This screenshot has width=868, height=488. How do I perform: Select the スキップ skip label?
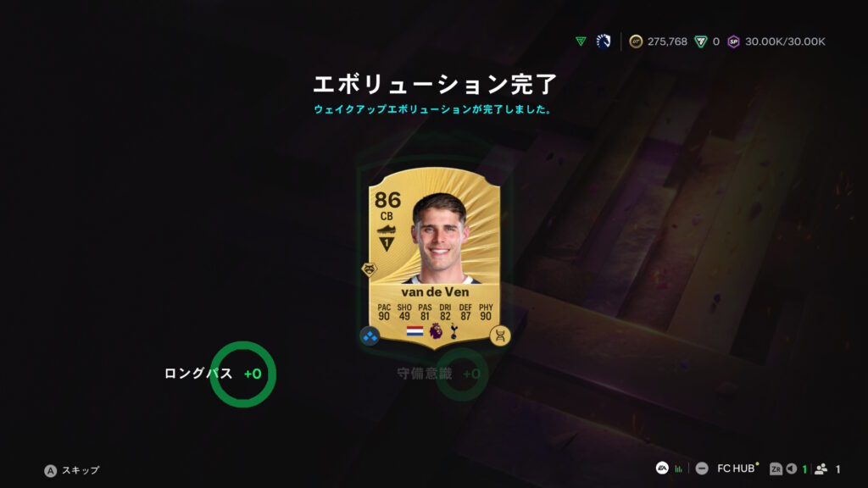81,470
